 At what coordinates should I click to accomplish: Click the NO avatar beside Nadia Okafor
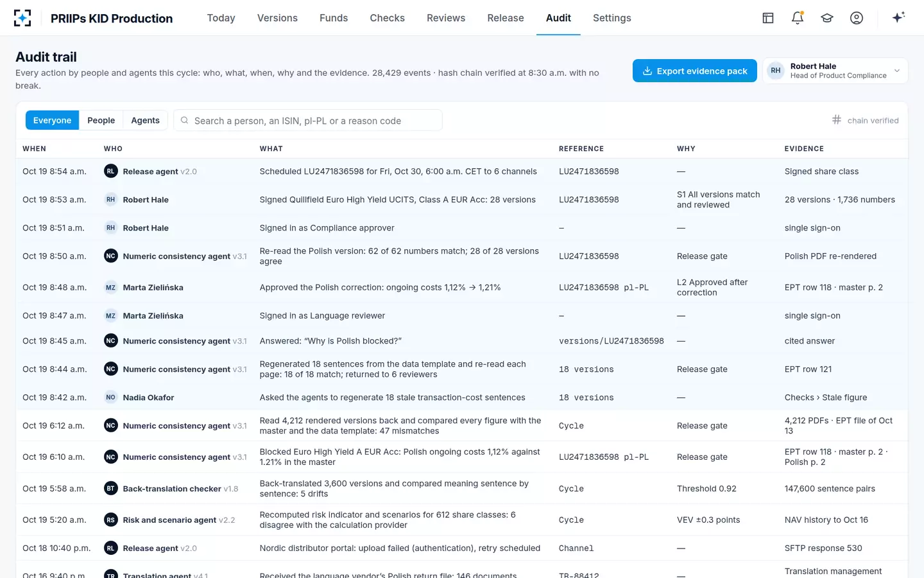pyautogui.click(x=110, y=397)
